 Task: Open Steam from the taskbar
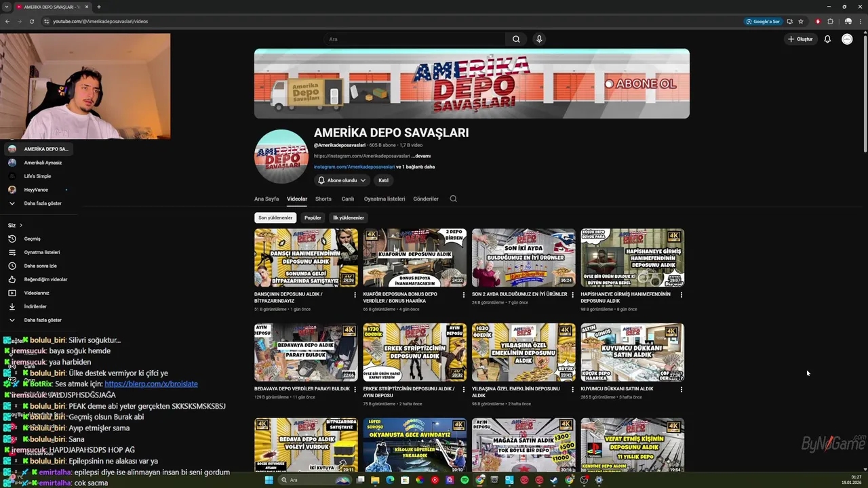tap(554, 480)
